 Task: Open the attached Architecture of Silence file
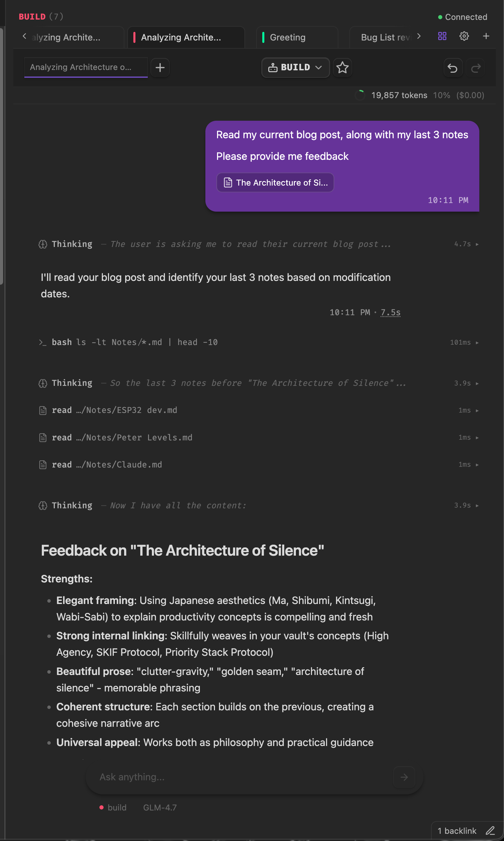[275, 183]
